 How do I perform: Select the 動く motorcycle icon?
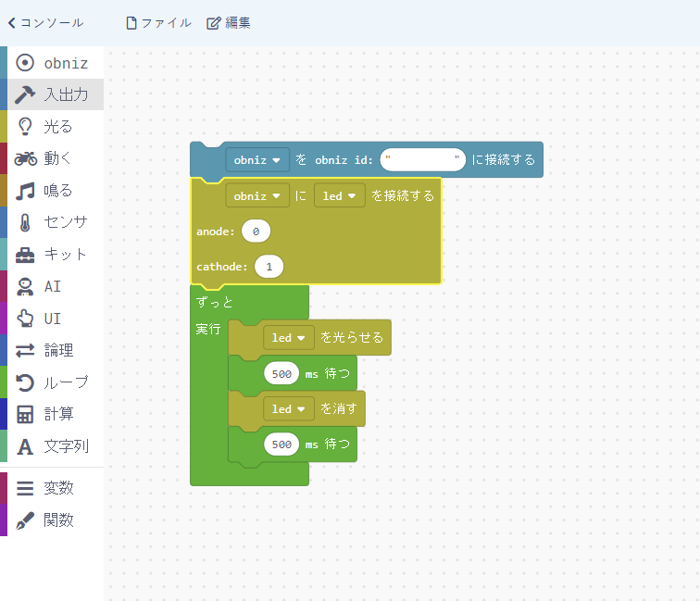point(25,158)
